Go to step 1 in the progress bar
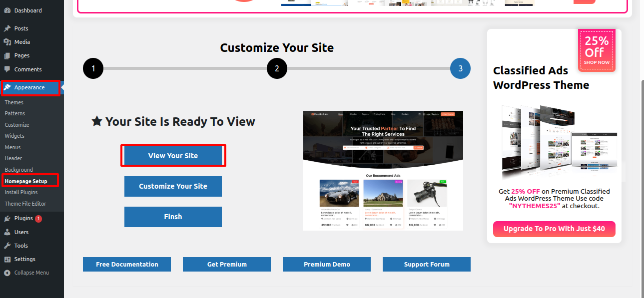Screen dimensions: 644x298 93,68
